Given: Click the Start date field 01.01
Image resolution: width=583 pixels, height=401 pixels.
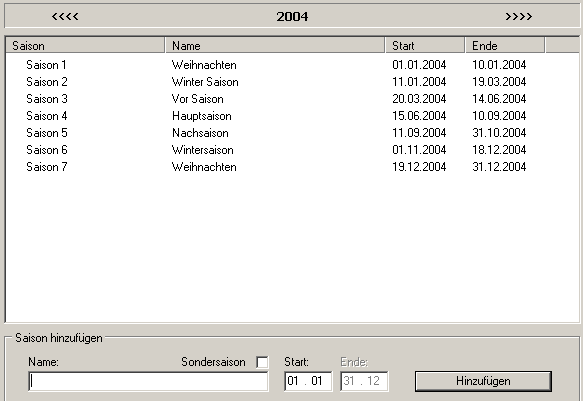Looking at the screenshot, I should click(308, 381).
